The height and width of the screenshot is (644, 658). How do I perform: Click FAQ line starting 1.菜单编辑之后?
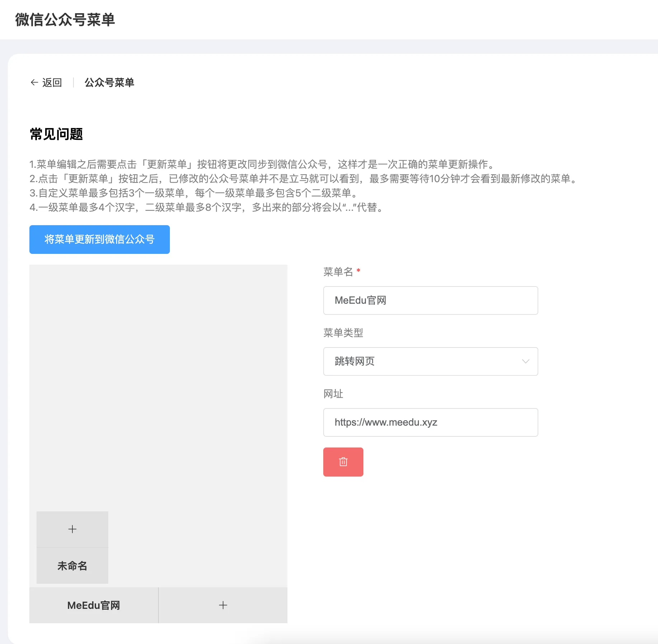pos(263,164)
